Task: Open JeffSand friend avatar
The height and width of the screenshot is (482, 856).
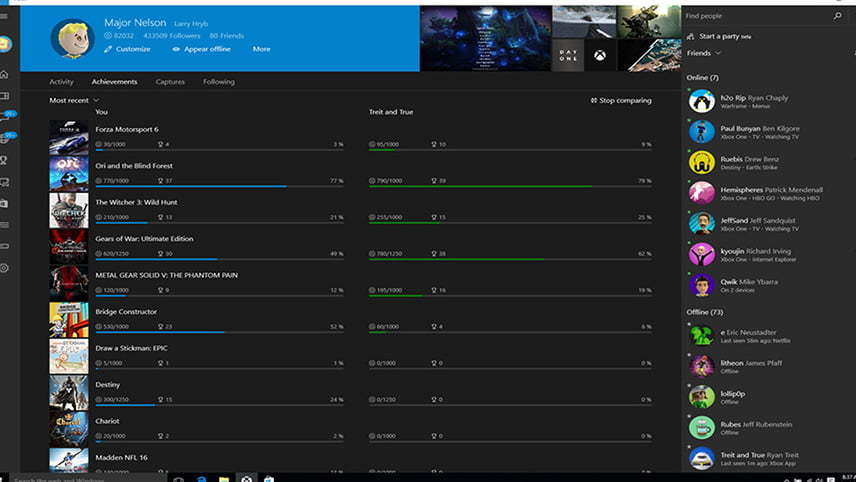Action: (x=702, y=224)
